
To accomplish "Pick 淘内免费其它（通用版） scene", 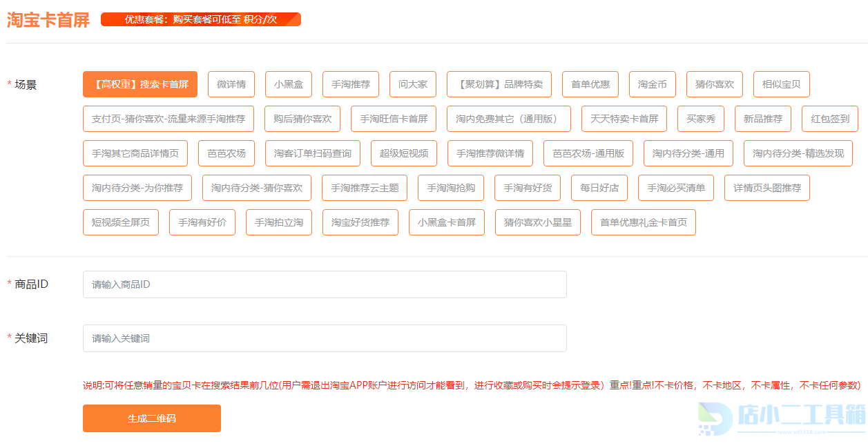I will (x=509, y=119).
